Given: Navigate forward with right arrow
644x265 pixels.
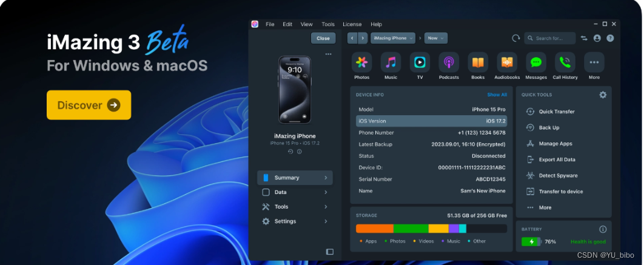Looking at the screenshot, I should tap(362, 38).
